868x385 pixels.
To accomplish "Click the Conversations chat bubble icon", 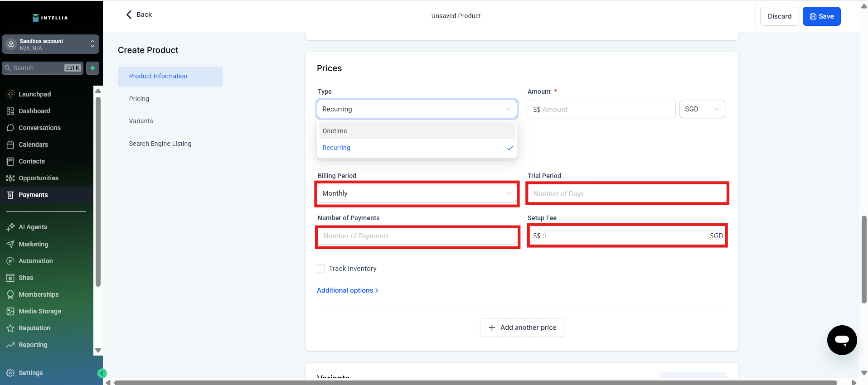I will (10, 128).
